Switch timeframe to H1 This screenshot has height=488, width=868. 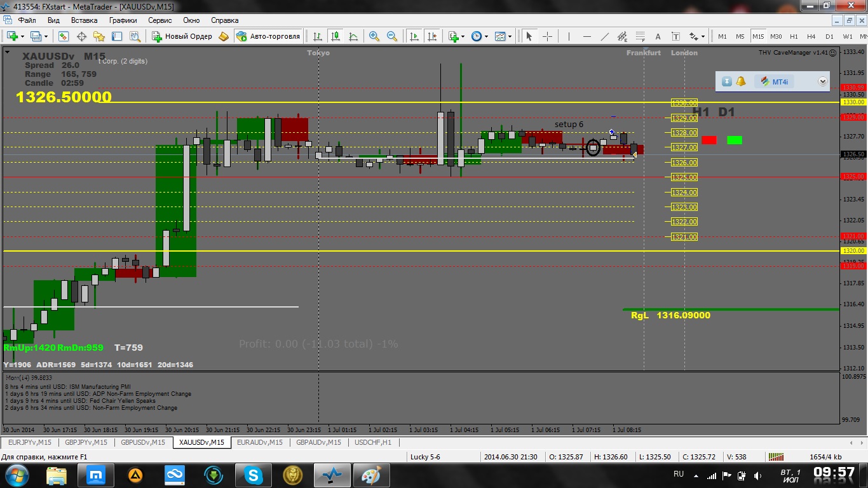794,36
